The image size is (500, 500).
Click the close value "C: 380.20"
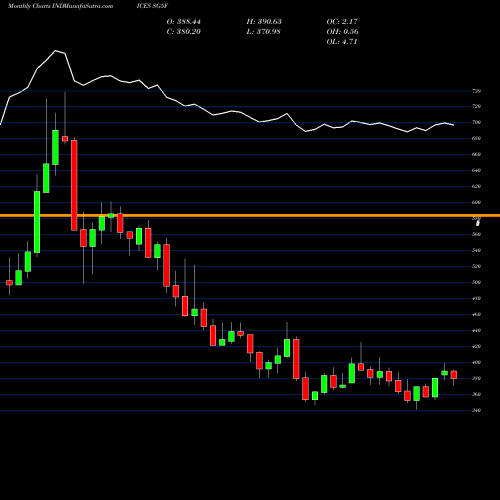184,32
